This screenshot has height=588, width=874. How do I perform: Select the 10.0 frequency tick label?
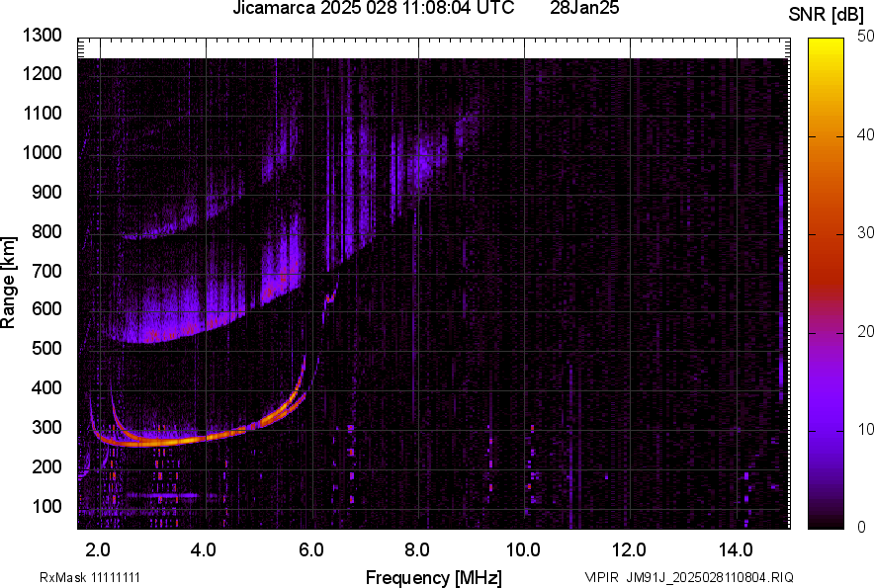click(x=523, y=548)
